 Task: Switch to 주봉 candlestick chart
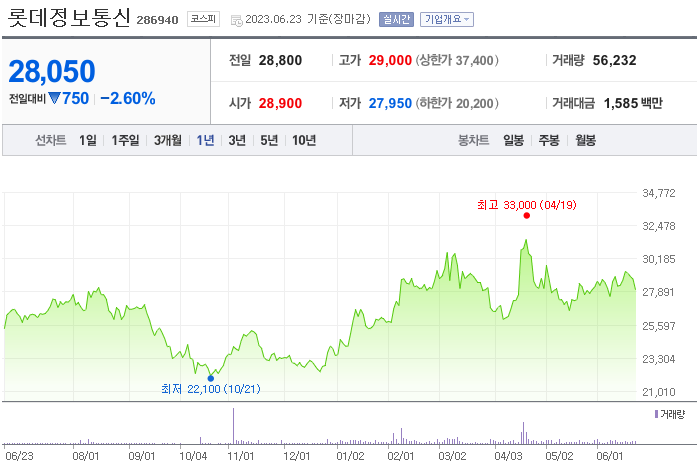pos(549,140)
